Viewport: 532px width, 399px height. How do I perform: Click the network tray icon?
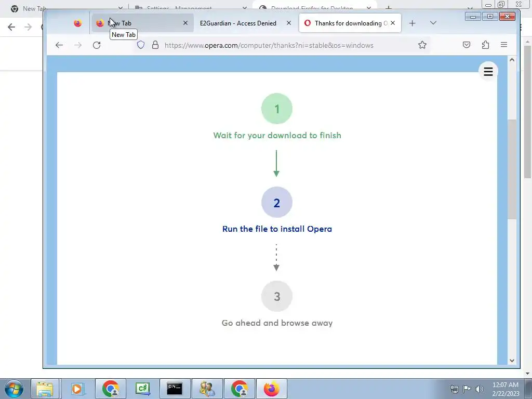point(455,389)
